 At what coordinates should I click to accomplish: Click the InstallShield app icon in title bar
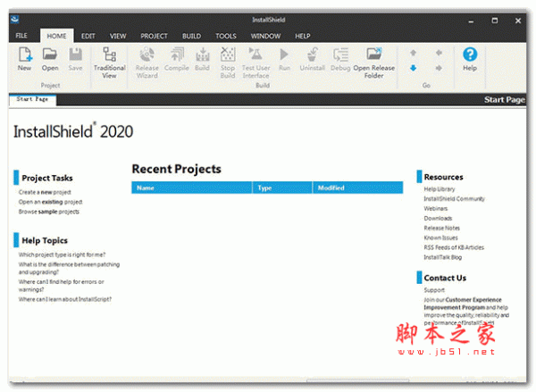click(x=14, y=20)
